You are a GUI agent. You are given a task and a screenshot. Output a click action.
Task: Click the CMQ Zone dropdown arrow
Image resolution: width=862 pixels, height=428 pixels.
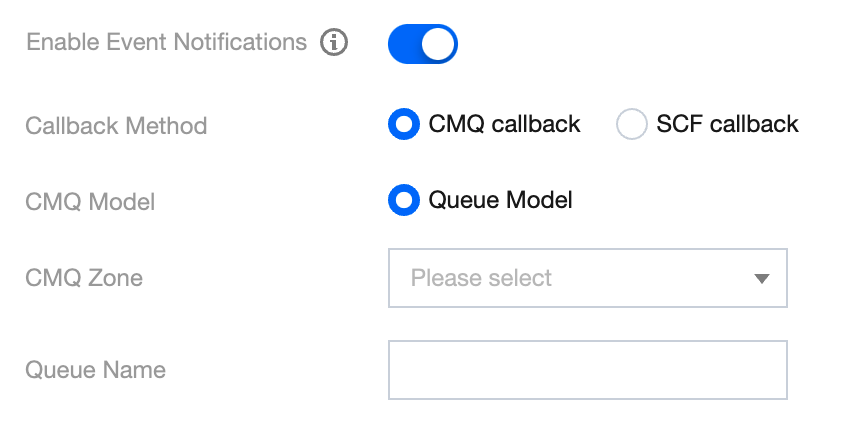(x=761, y=279)
